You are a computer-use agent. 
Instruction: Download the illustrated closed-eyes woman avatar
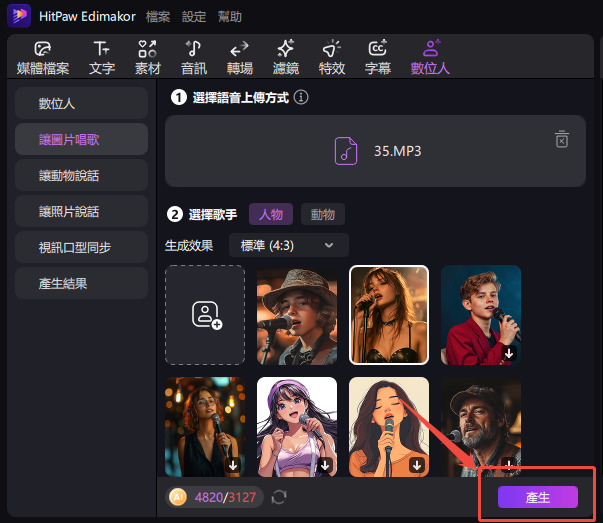point(417,465)
